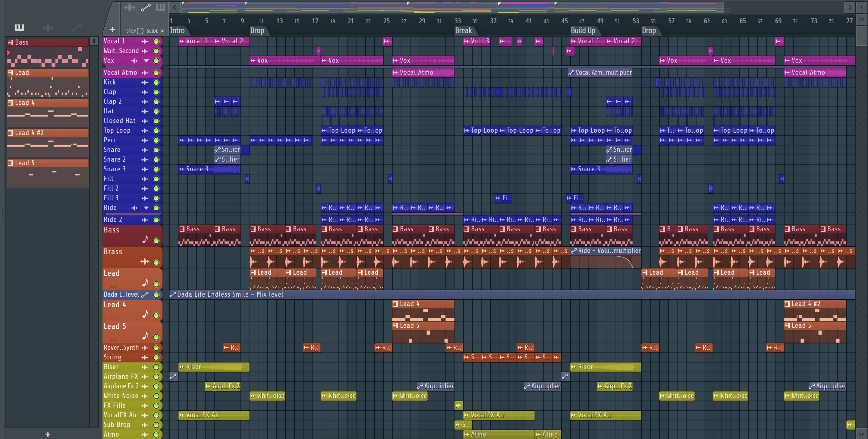Mute the Atmo track
The width and height of the screenshot is (868, 439).
[156, 434]
